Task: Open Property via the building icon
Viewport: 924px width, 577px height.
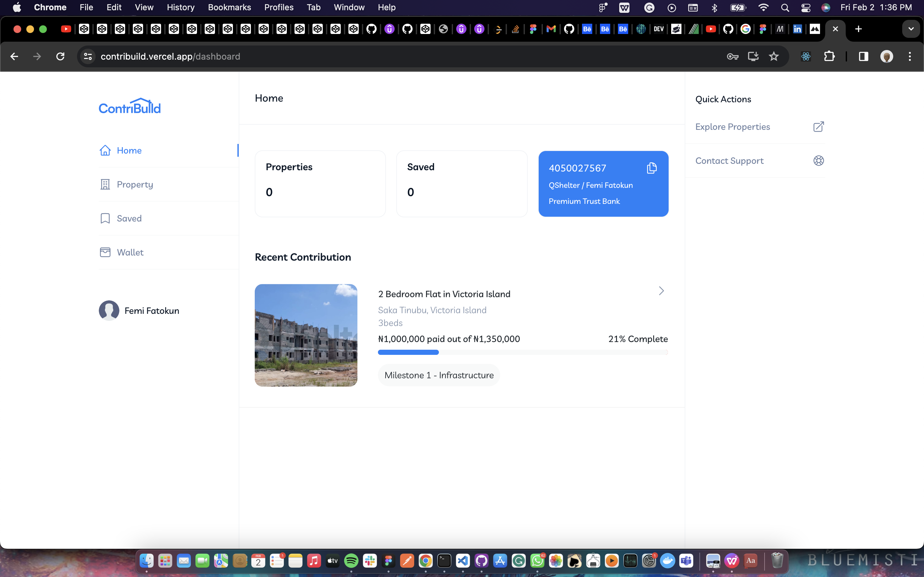Action: (x=105, y=184)
